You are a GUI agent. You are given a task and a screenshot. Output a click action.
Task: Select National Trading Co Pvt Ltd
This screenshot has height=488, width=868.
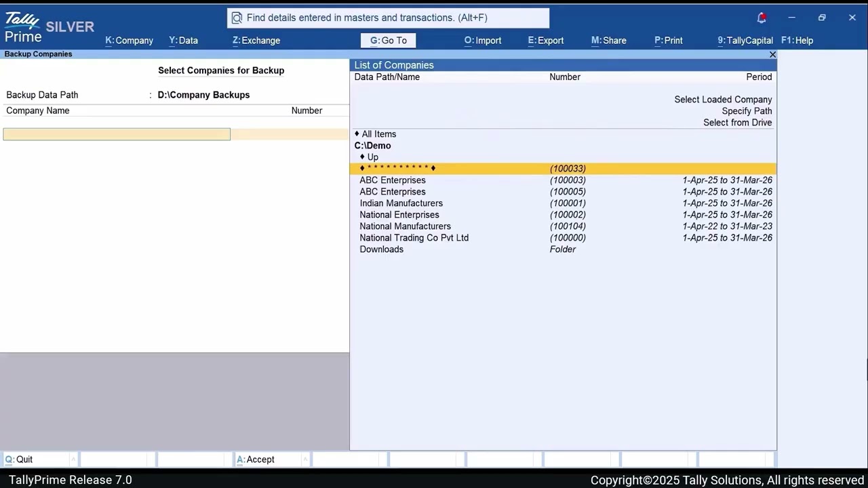pos(563,238)
